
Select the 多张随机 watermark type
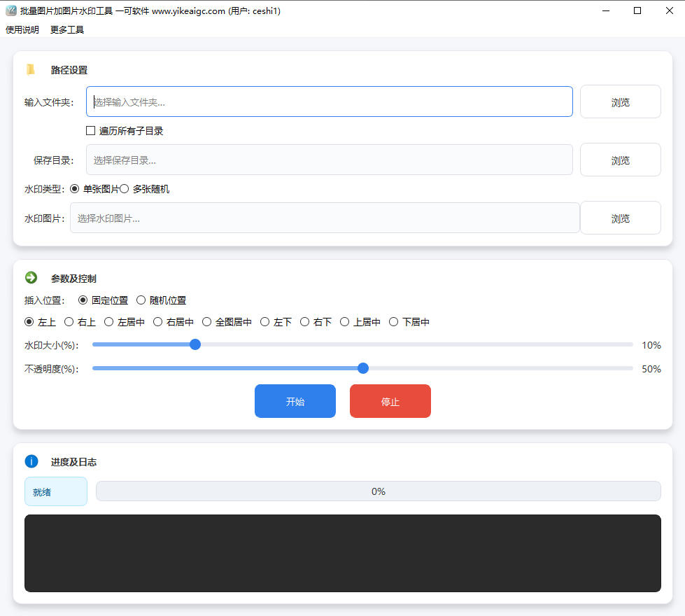coord(125,189)
